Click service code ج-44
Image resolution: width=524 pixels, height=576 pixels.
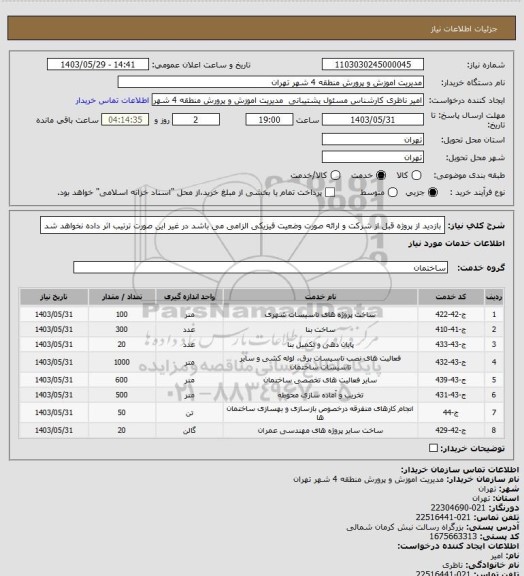[451, 413]
